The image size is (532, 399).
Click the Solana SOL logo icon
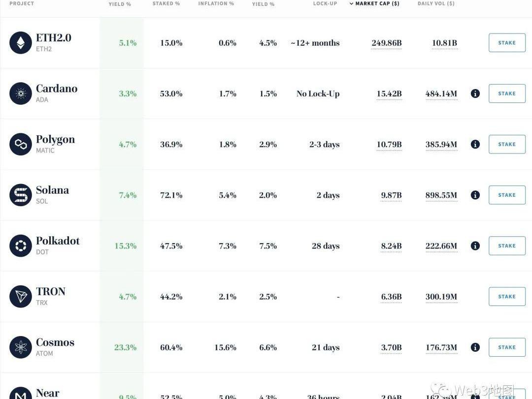tap(21, 195)
